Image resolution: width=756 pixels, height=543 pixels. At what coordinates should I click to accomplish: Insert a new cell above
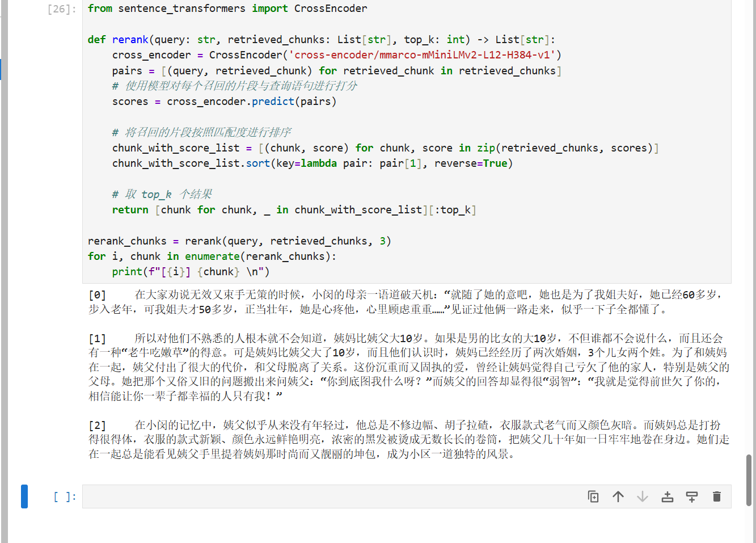pyautogui.click(x=668, y=497)
